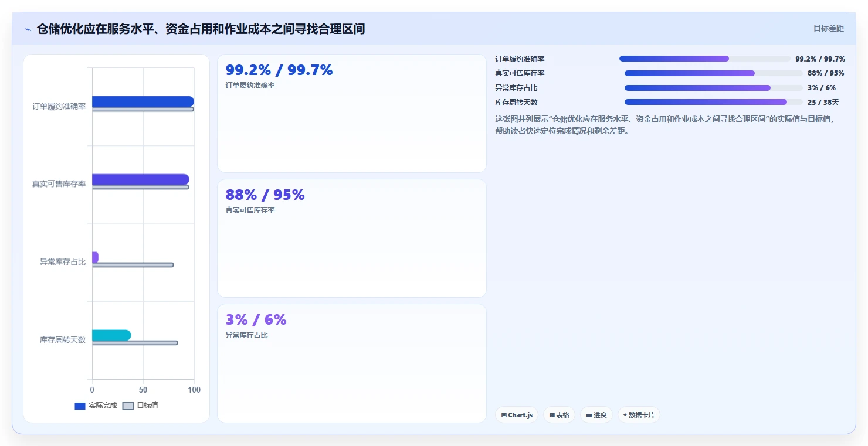Click the 表格 tag chip
Viewport: 868px width, 446px height.
(560, 415)
